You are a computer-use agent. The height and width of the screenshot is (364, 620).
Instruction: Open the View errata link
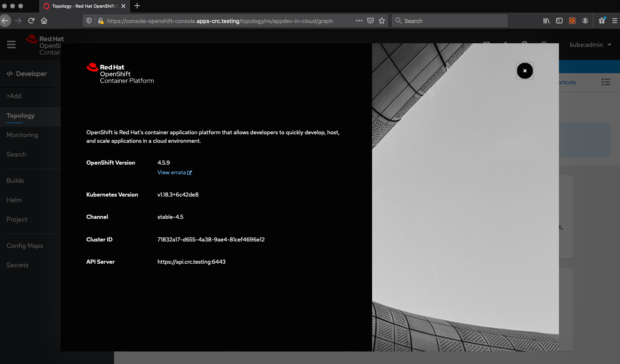click(172, 172)
